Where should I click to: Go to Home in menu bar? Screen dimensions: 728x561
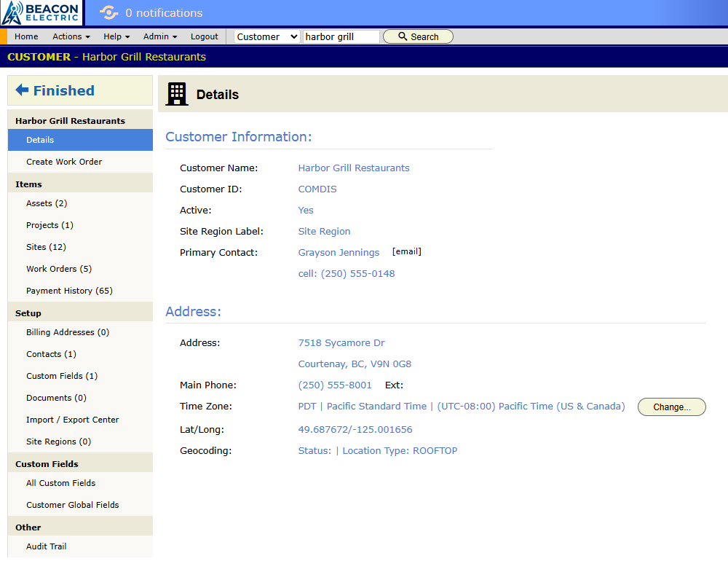pos(26,36)
